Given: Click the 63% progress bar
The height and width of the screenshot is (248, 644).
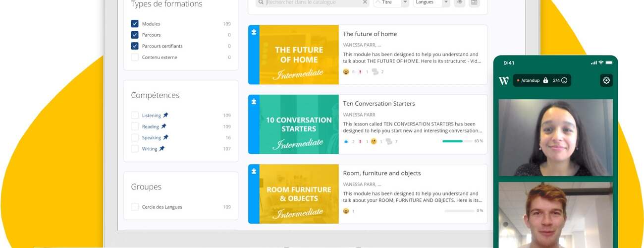Looking at the screenshot, I should pos(457,141).
